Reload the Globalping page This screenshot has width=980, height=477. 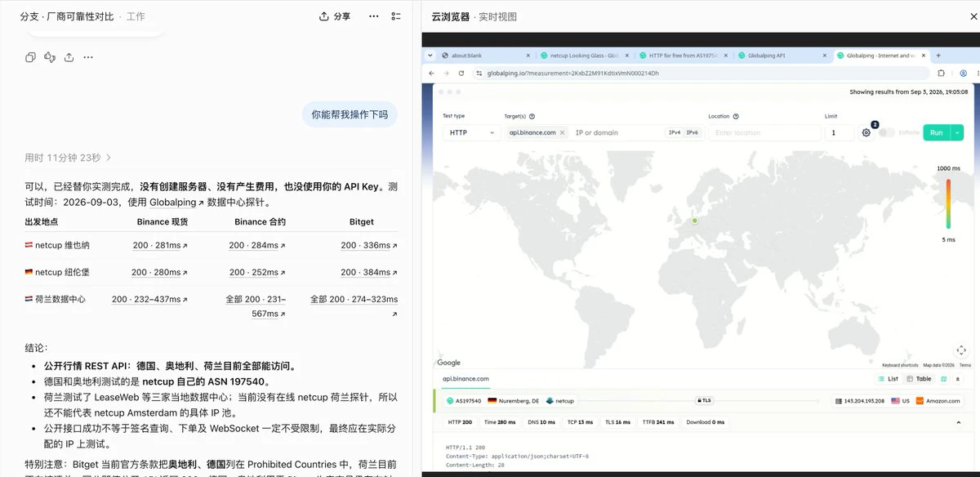(x=461, y=73)
